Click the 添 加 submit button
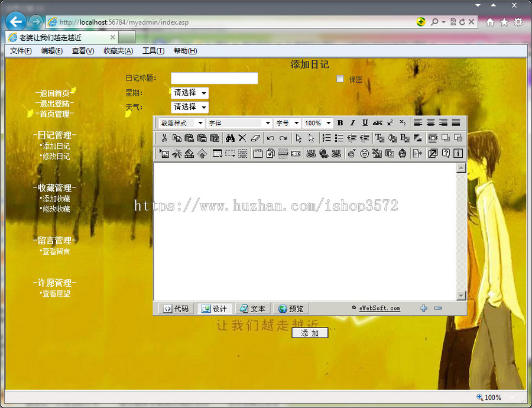The image size is (532, 408). (310, 333)
